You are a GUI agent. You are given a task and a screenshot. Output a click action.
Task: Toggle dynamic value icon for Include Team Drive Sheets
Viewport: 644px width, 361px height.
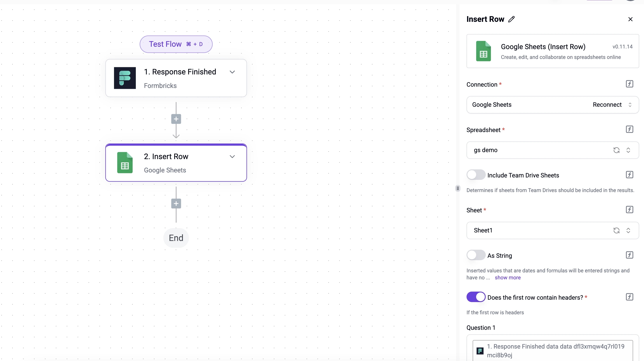(629, 174)
